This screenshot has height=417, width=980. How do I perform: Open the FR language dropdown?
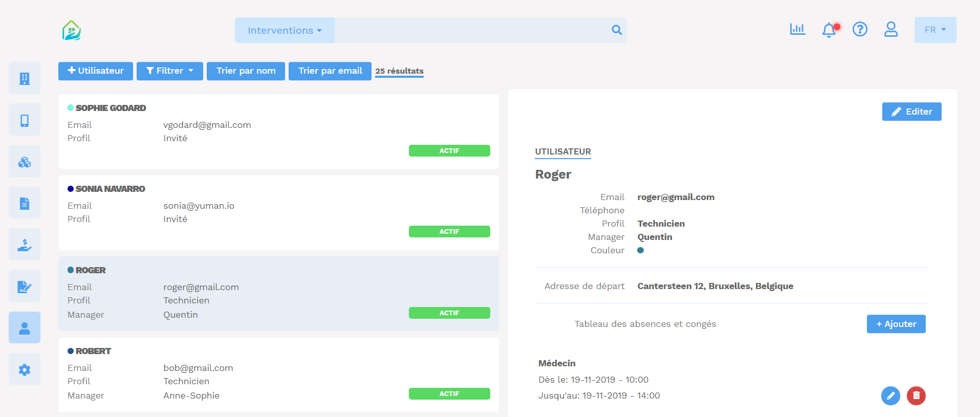click(x=935, y=30)
